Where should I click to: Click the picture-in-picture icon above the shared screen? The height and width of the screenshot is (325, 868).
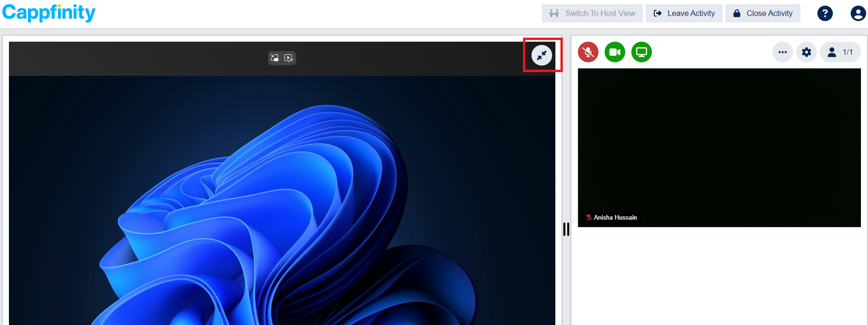[275, 58]
